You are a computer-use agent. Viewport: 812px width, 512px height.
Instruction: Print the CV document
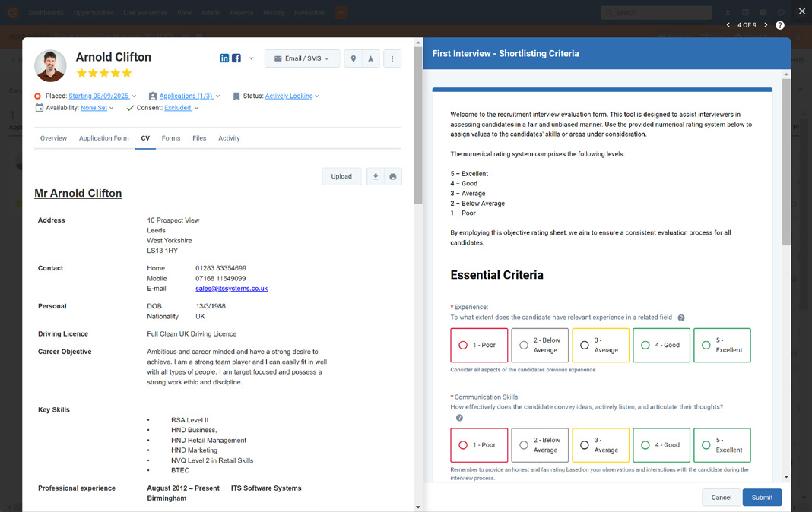393,176
